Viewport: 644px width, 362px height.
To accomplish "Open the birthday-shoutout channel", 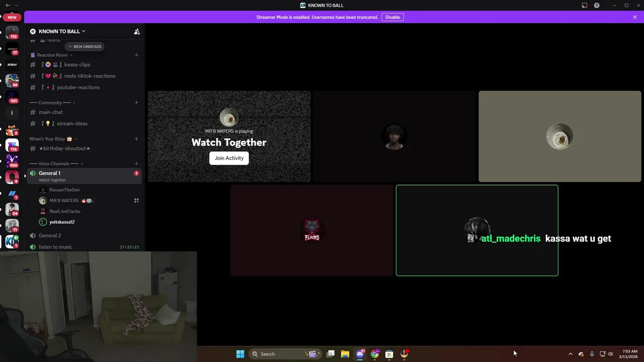I will click(85, 148).
